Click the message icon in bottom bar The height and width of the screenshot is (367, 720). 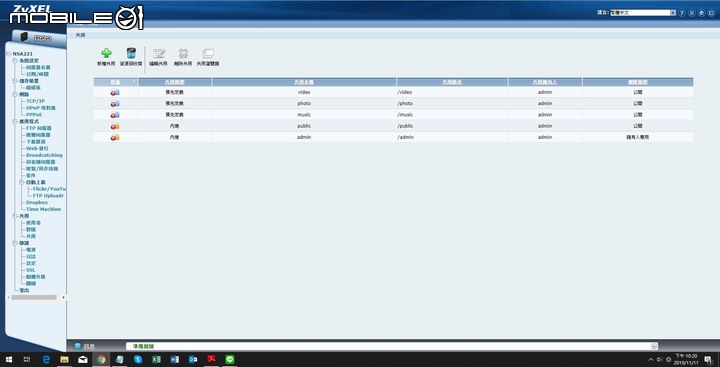[78, 346]
